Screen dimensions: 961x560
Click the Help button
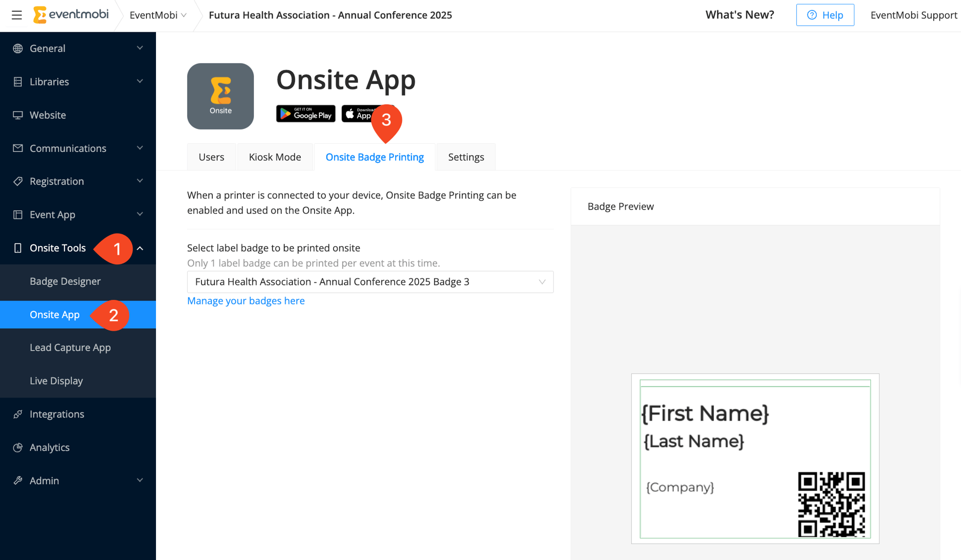[825, 15]
